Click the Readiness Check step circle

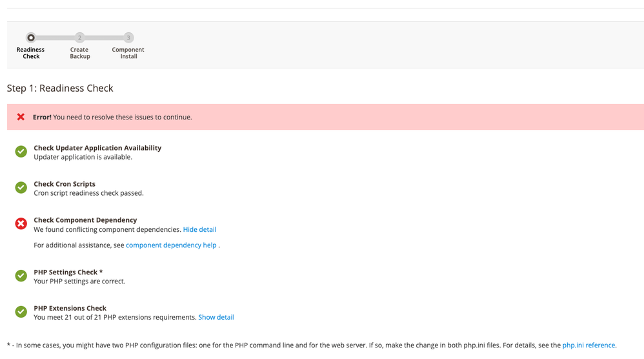[x=31, y=38]
